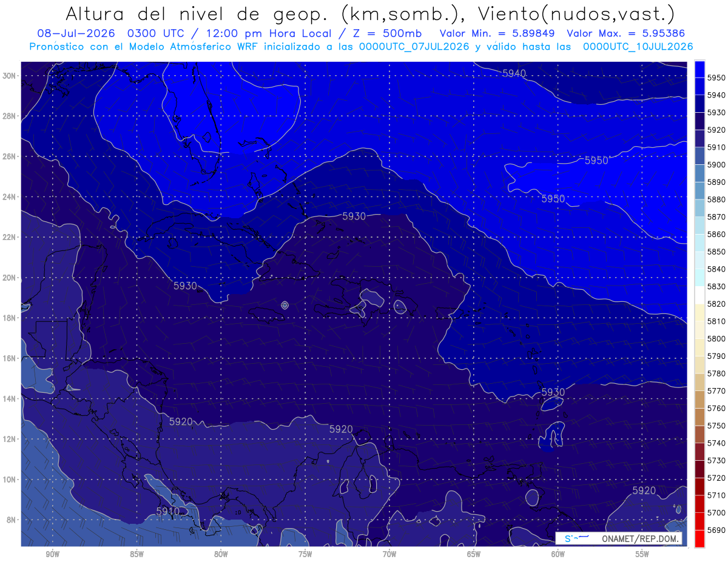Click the 65W longitude axis label
Screen dimensions: 728x562
click(474, 554)
